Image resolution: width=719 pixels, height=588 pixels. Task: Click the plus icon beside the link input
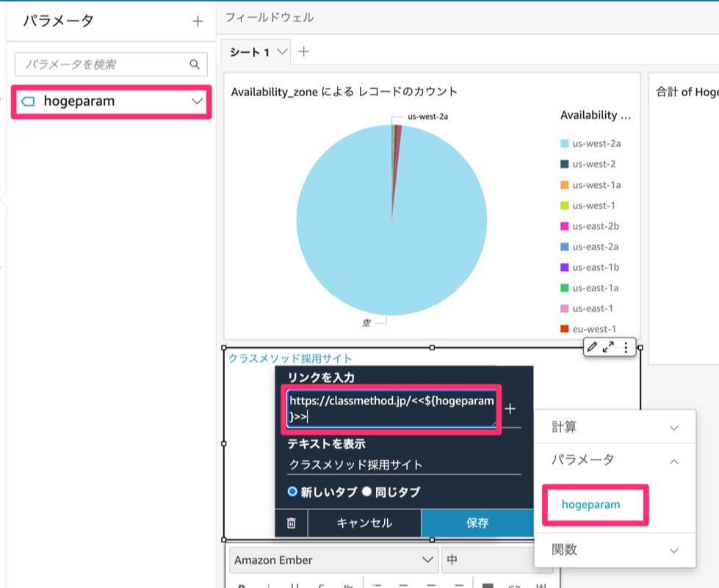pos(509,409)
